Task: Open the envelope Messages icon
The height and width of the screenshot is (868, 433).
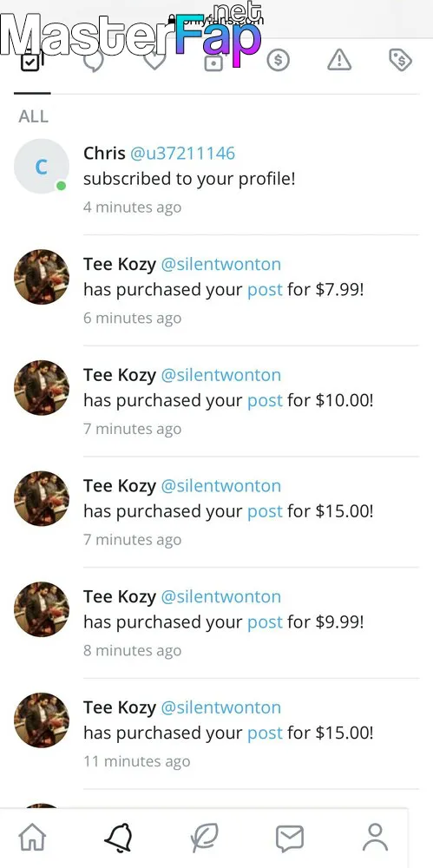Action: (x=290, y=838)
